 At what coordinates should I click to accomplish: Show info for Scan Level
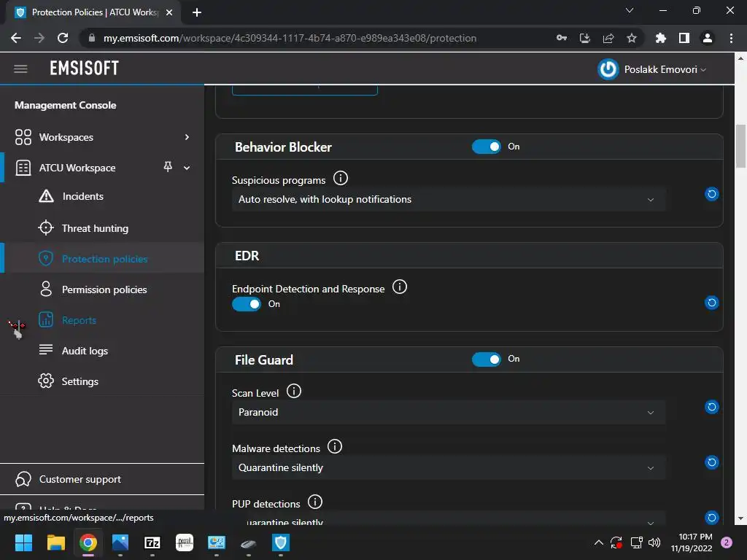(x=293, y=392)
